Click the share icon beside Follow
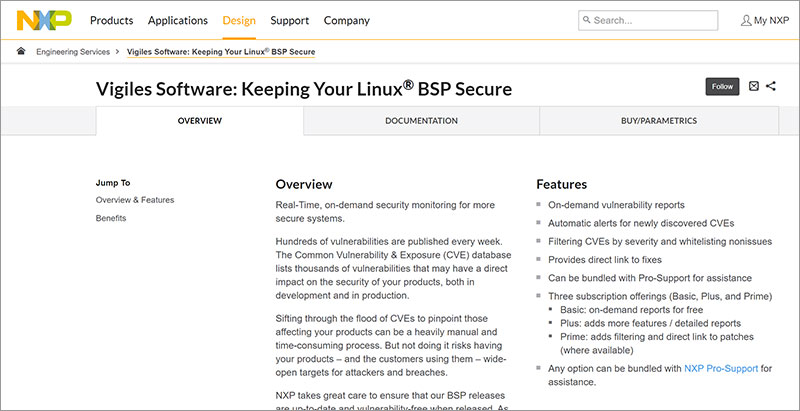 click(x=771, y=87)
